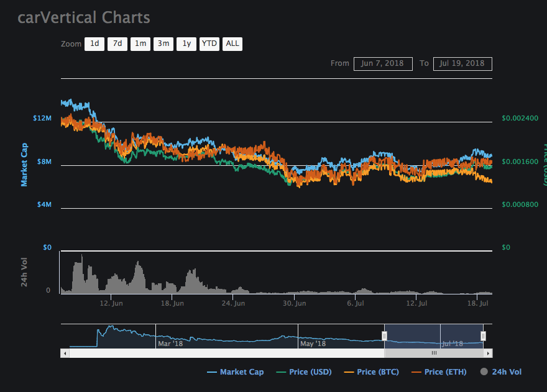547x392 pixels.
Task: Toggle Price (BTC) series in legend
Action: coord(372,372)
